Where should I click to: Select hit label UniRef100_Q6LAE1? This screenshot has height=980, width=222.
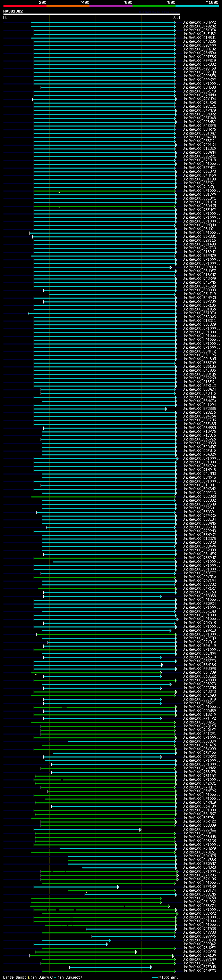tap(199, 829)
